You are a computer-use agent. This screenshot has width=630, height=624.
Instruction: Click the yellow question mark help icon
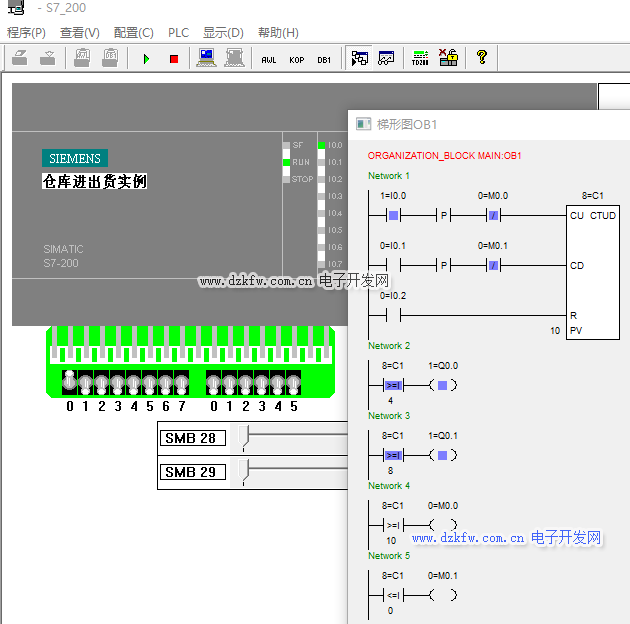pos(481,58)
